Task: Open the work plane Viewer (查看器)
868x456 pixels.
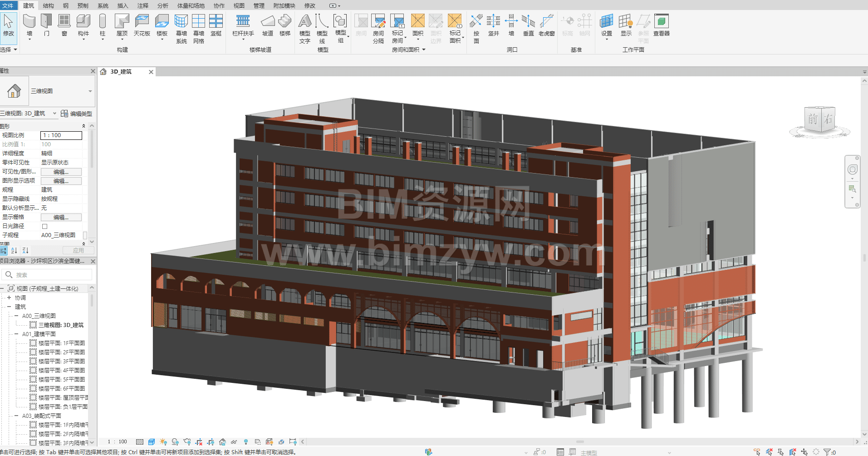Action: pos(662,25)
